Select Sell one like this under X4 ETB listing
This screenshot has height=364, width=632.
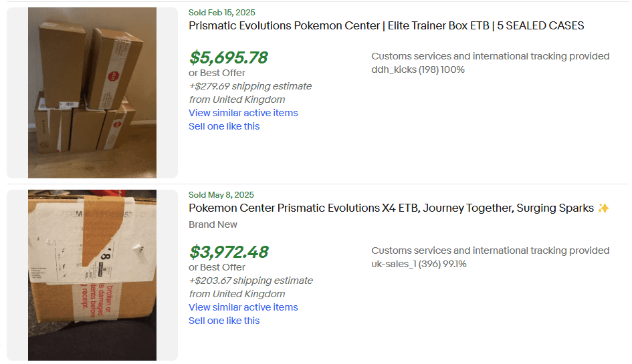[224, 321]
